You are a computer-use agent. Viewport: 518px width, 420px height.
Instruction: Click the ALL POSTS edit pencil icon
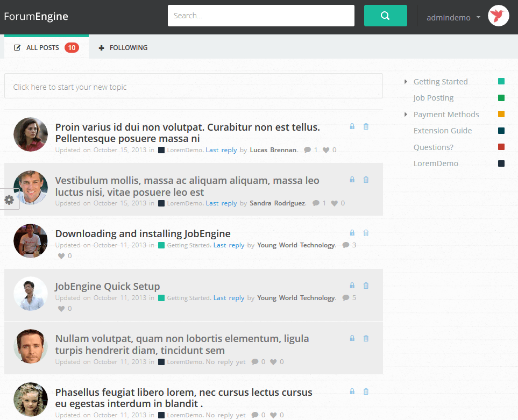[17, 47]
